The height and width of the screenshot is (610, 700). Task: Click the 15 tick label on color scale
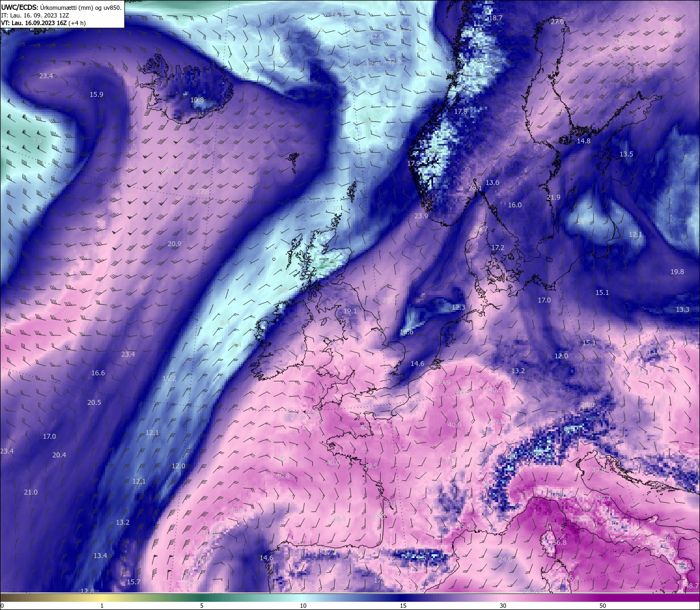pyautogui.click(x=403, y=606)
